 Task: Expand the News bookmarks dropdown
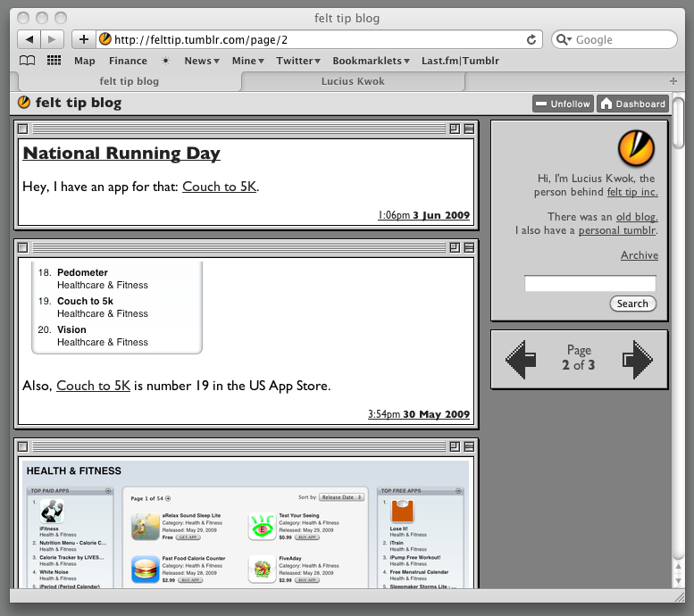[x=202, y=61]
